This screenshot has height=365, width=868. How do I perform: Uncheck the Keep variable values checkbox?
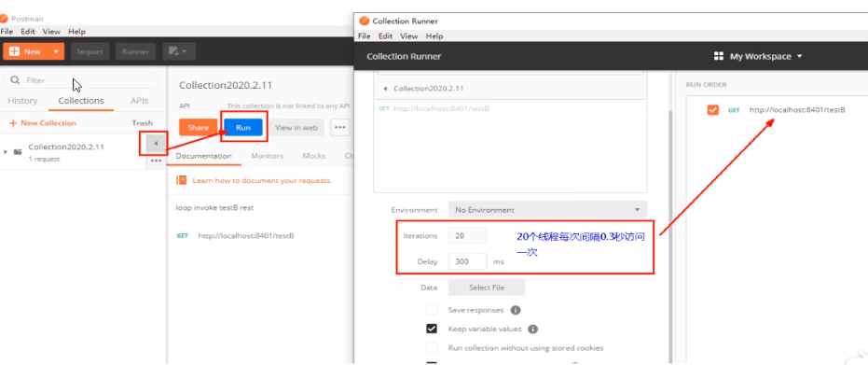click(x=432, y=329)
